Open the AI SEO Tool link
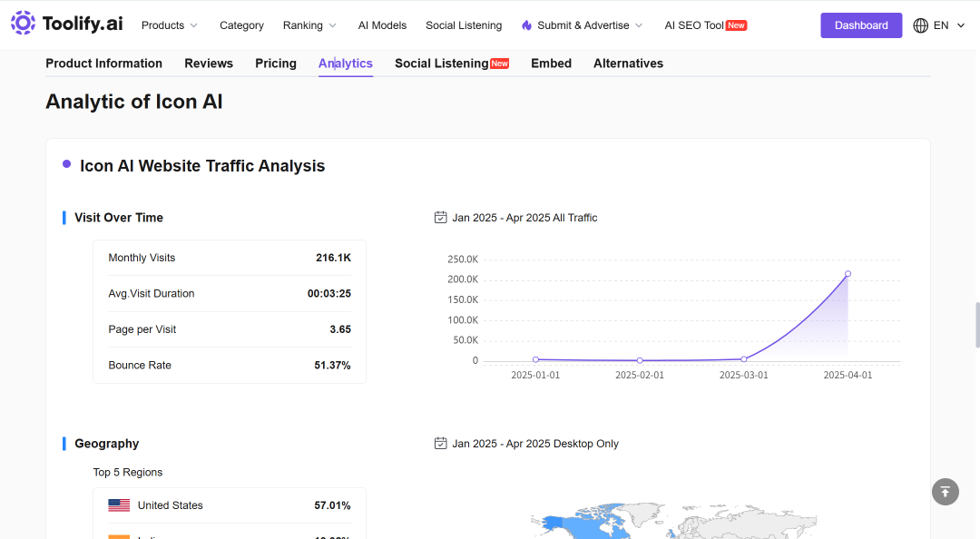The image size is (980, 539). 694,25
